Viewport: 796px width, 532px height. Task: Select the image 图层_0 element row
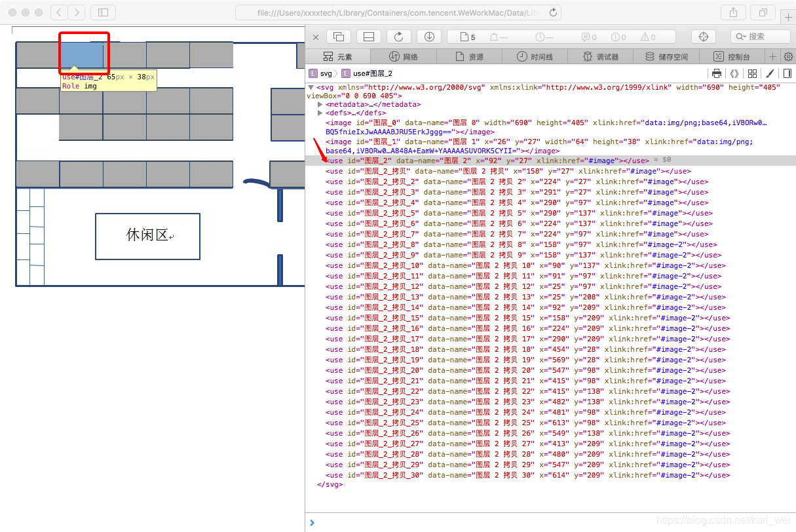(550, 127)
